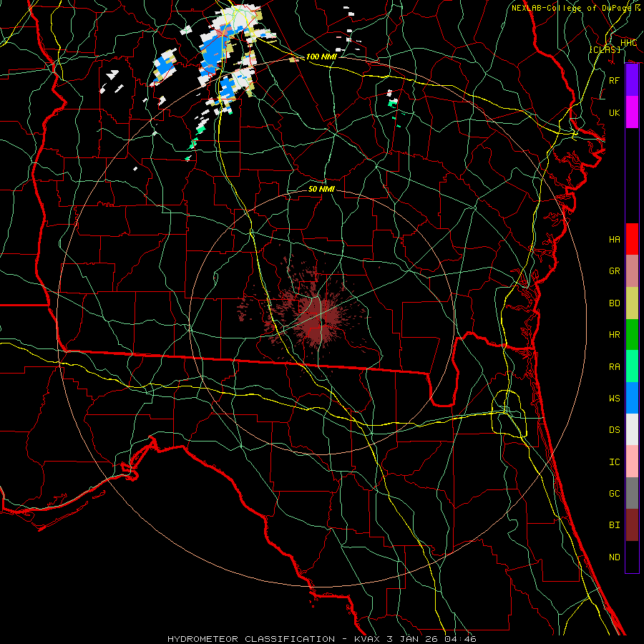Click the '100 NMI' range ring label
This screenshot has height=644, width=644.
pos(321,57)
